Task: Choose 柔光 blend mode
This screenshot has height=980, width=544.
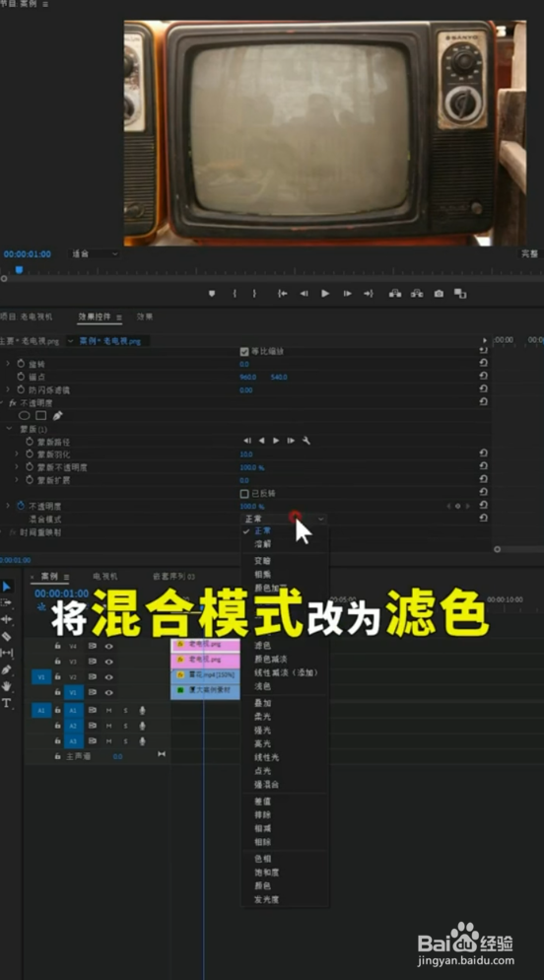Action: coord(262,716)
